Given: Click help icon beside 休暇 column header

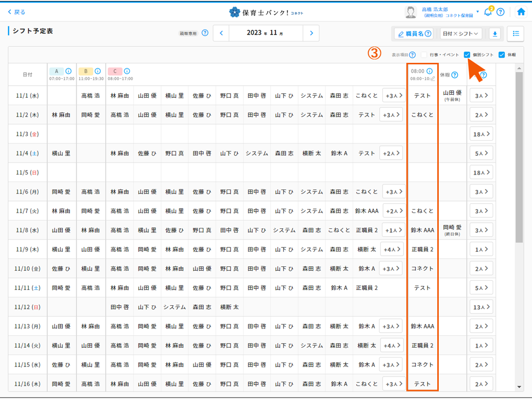Looking at the screenshot, I should tap(455, 75).
